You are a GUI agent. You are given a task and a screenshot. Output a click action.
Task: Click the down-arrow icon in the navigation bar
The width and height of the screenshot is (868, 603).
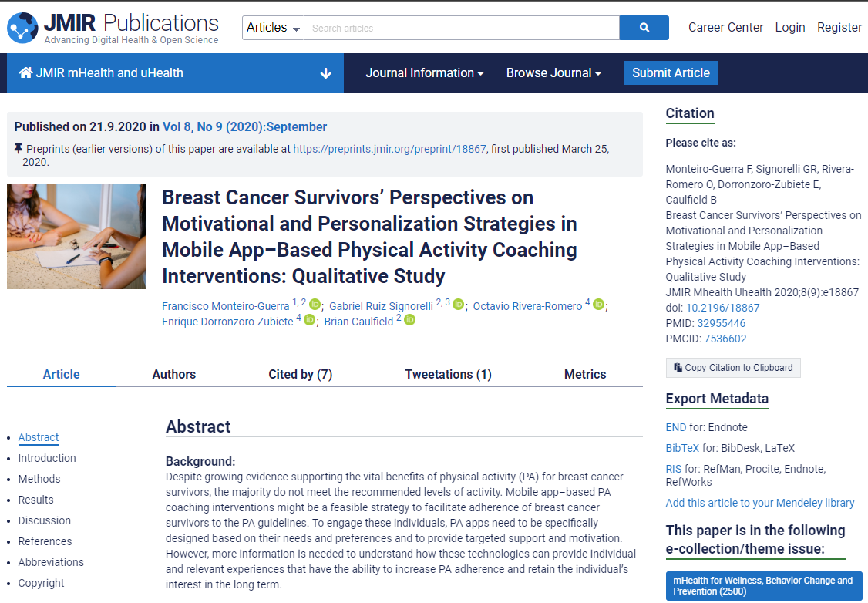coord(325,73)
